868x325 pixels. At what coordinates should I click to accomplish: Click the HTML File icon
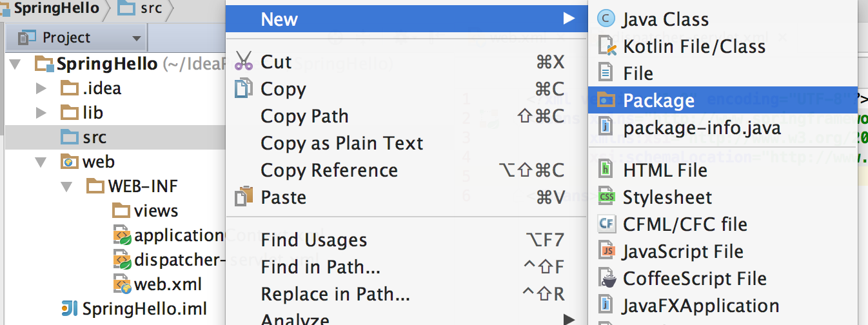[x=606, y=170]
